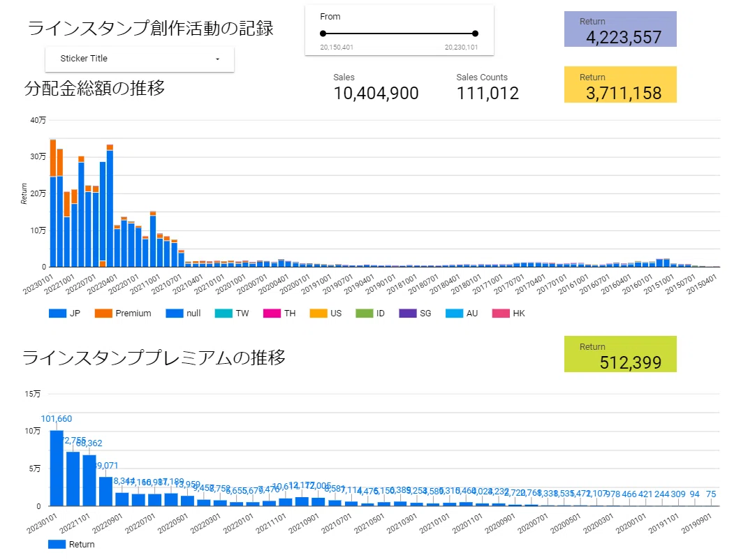Screen dimensions: 748x560
Task: Select the green Return 512,399 scorecard
Action: click(x=620, y=354)
